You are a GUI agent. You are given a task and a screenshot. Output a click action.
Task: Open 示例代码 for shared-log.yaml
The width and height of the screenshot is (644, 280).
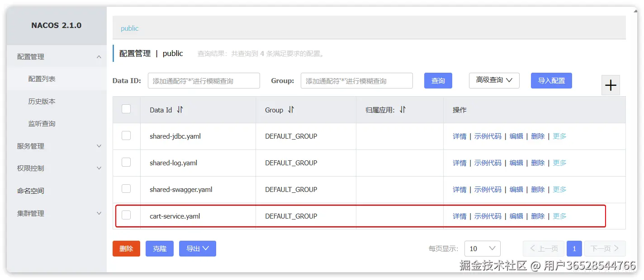(488, 163)
